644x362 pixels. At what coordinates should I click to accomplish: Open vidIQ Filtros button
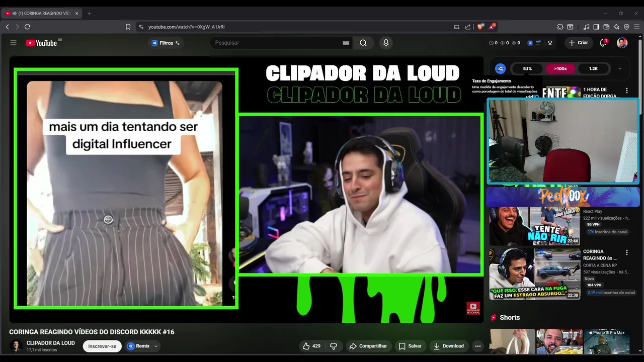(x=166, y=43)
